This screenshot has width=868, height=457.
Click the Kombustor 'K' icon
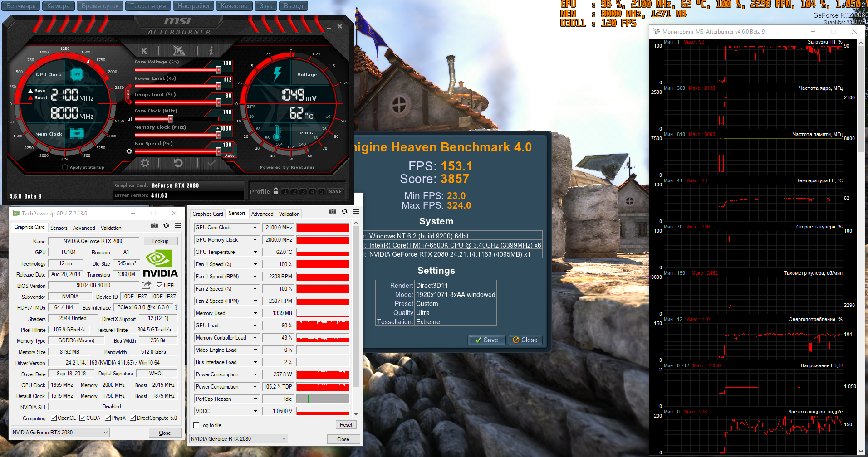(144, 51)
